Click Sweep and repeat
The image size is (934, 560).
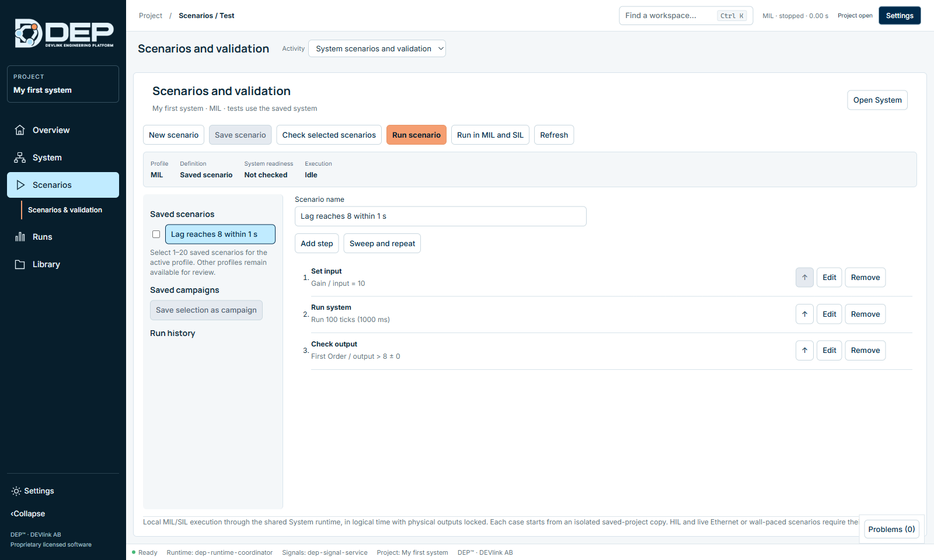pos(382,243)
